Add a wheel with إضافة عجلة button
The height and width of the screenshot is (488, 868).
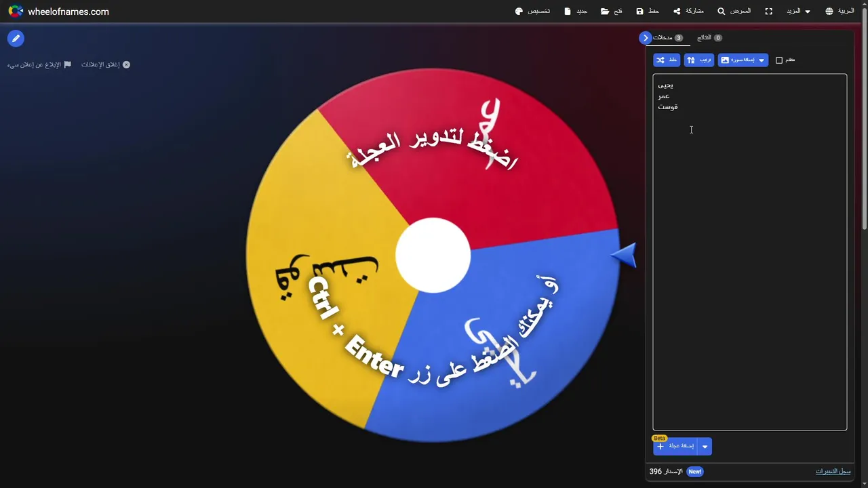(x=675, y=446)
